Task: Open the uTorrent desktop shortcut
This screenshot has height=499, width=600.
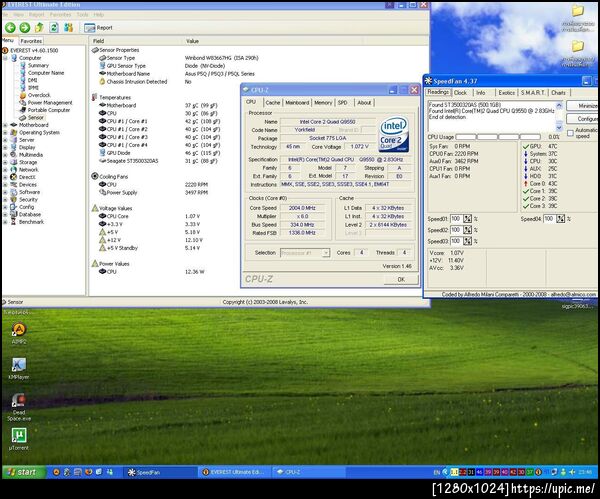Action: click(x=19, y=436)
